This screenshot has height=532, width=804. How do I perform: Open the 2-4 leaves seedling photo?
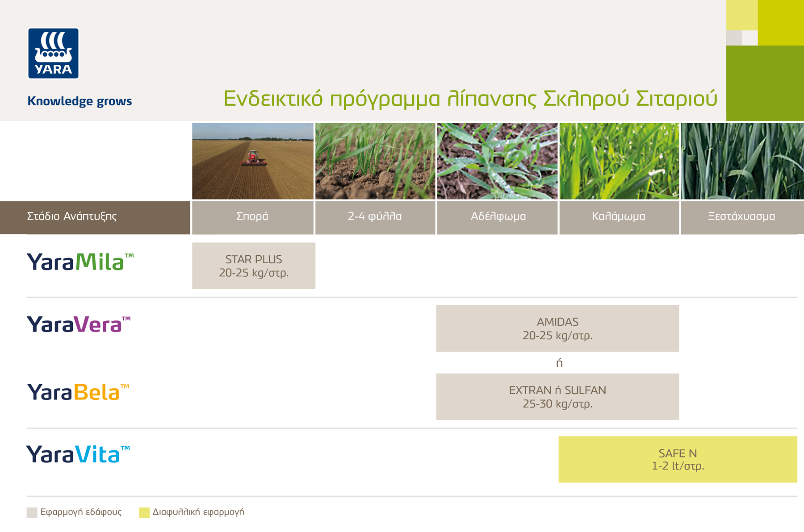coord(375,161)
